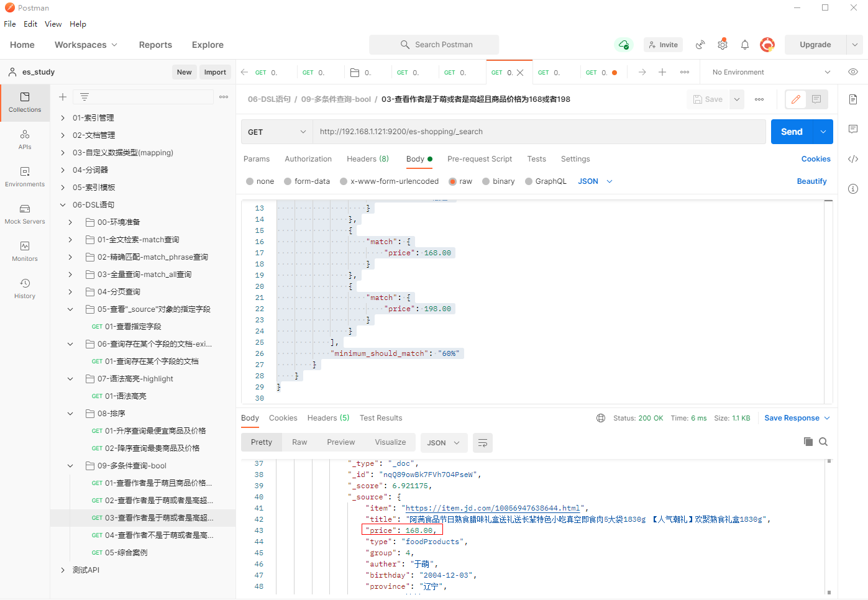Open the Mock Servers sidebar panel

pos(25,214)
